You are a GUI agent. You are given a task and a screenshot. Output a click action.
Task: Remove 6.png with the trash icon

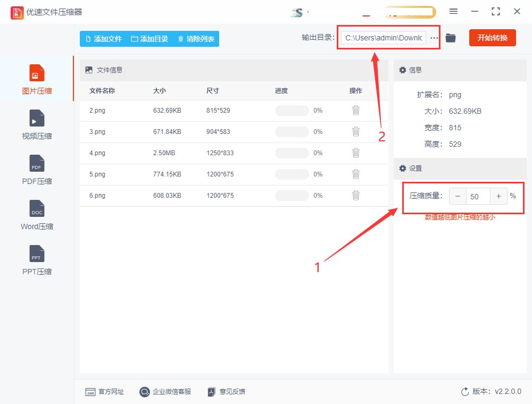[x=355, y=195]
